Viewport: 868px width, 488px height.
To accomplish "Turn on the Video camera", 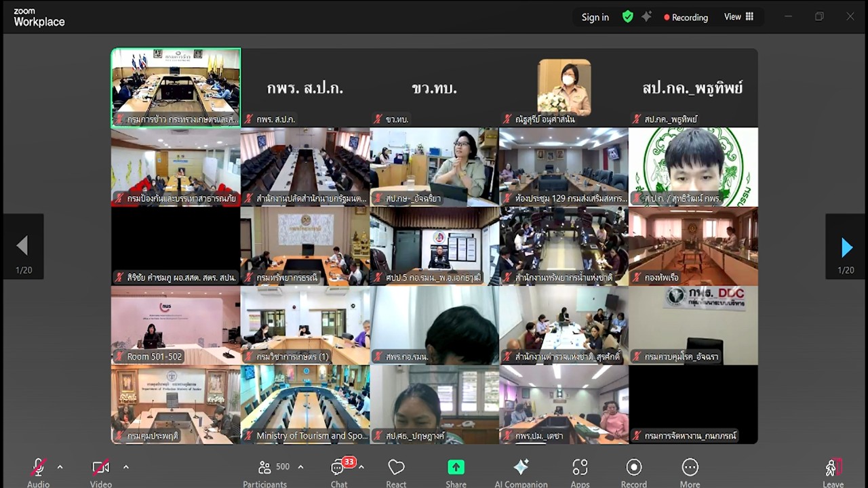I will tap(100, 468).
